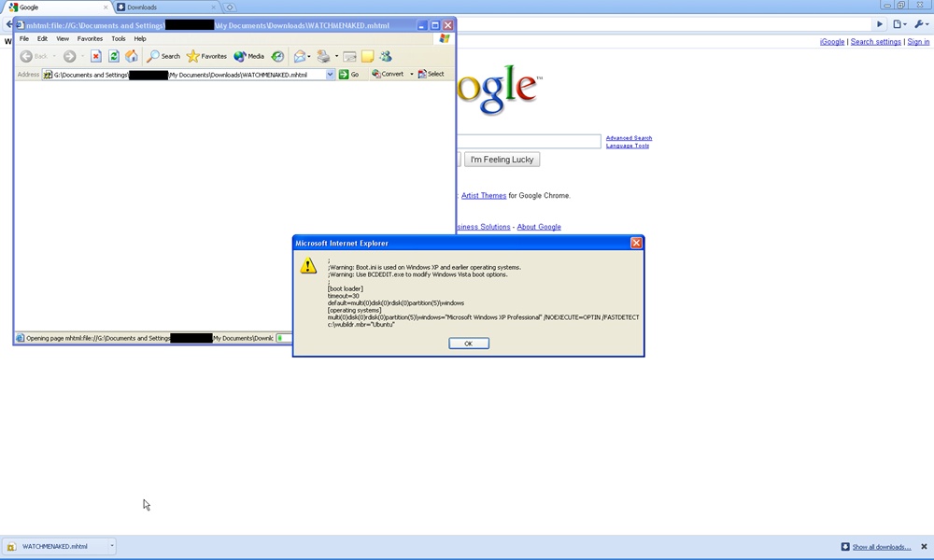Image resolution: width=934 pixels, height=560 pixels.
Task: Open the Print icon dropdown arrow
Action: [x=336, y=57]
